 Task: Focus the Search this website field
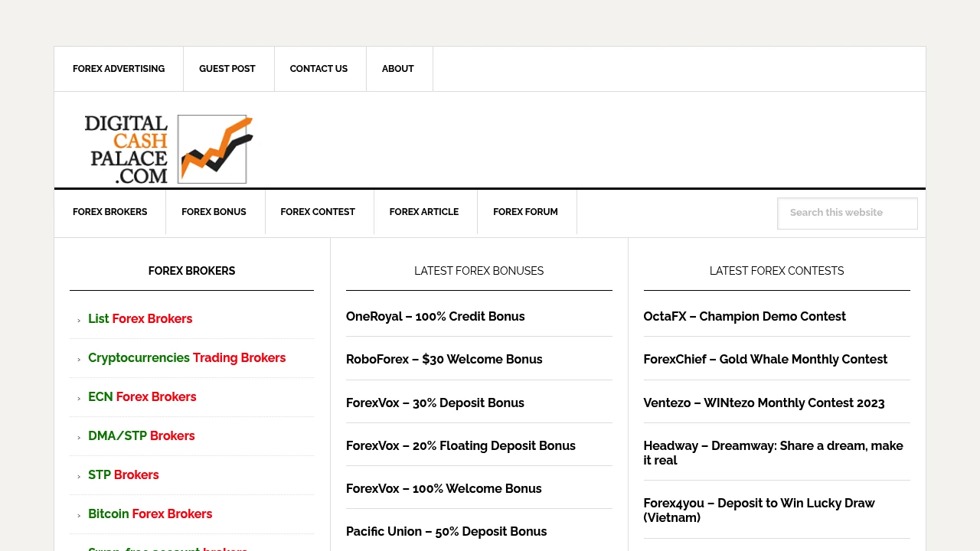point(848,213)
